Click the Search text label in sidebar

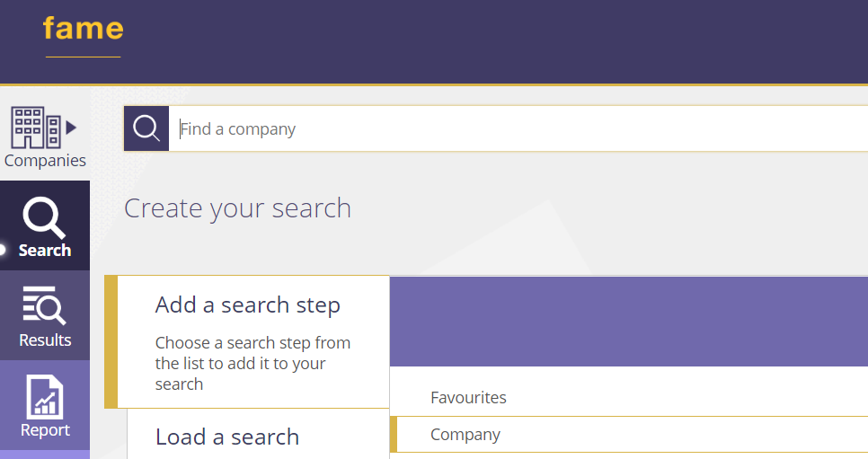coord(45,251)
